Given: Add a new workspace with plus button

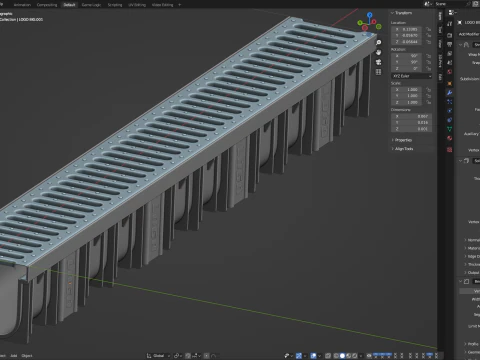Looking at the screenshot, I should (x=179, y=5).
